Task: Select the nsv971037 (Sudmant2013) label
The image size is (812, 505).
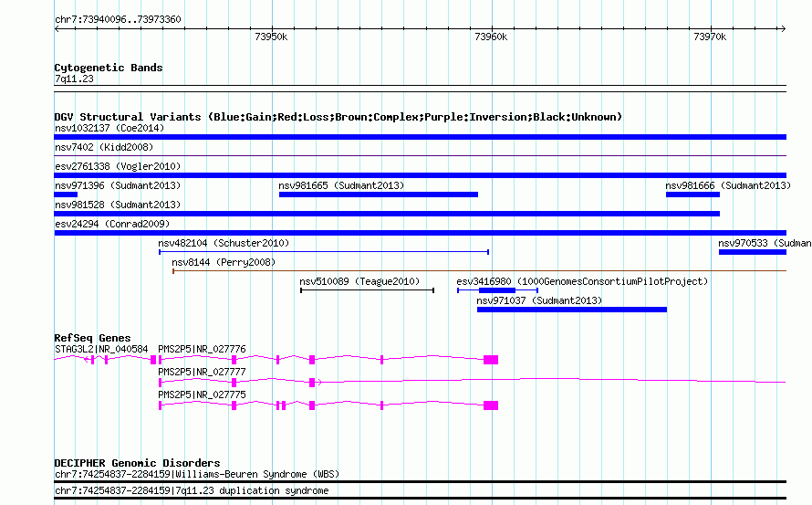Action: pyautogui.click(x=539, y=300)
